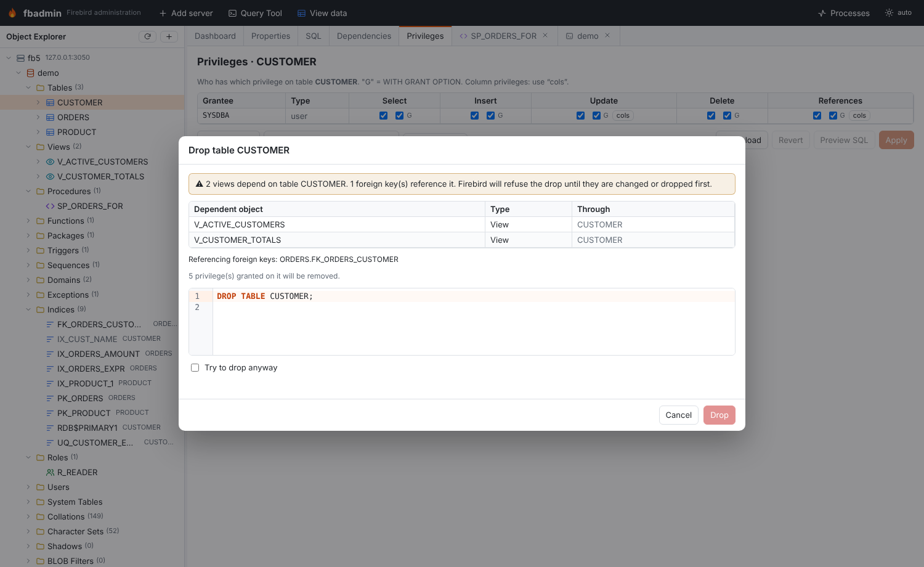Image resolution: width=924 pixels, height=567 pixels.
Task: Toggle SYSDBA References grant option checkbox
Action: pos(833,116)
